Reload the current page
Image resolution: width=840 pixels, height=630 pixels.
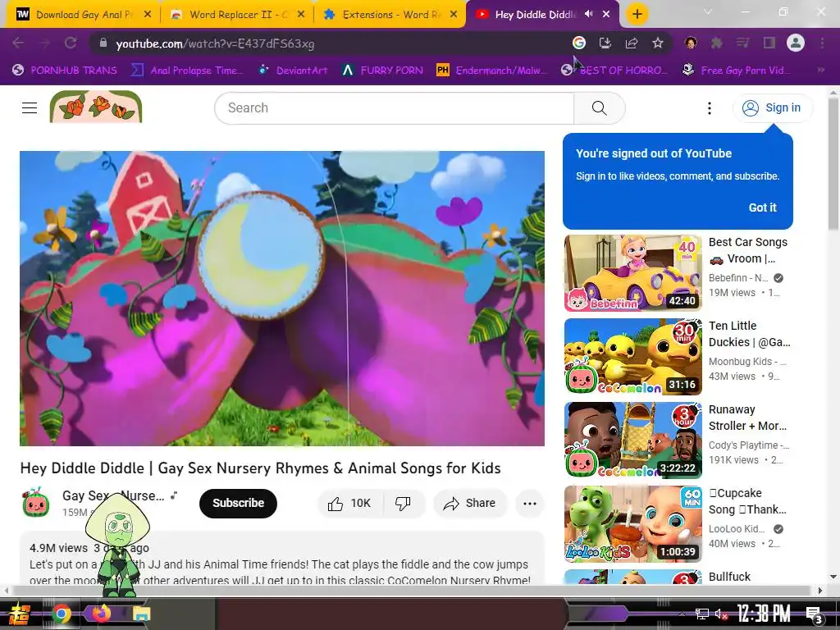pos(71,43)
